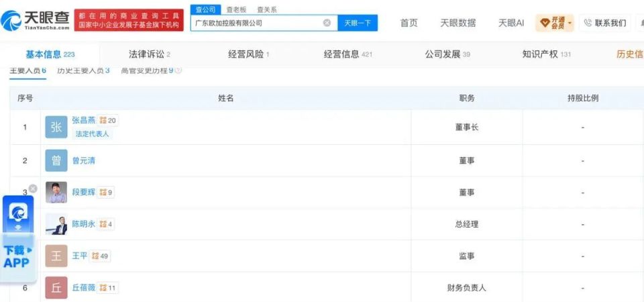644x302 pixels.
Task: Go to 首页 in top navigation
Action: coord(409,23)
